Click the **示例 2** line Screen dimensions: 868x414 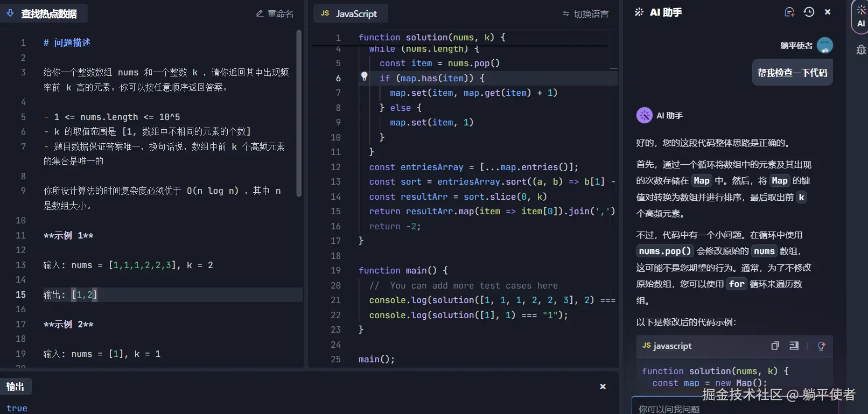point(68,324)
